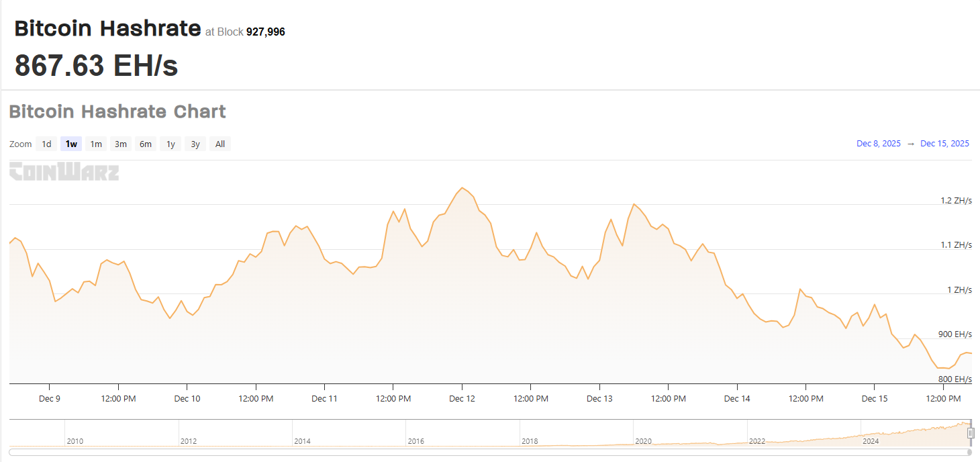Screen dimensions: 980x462
Task: Select the 1d zoom preset
Action: point(46,144)
